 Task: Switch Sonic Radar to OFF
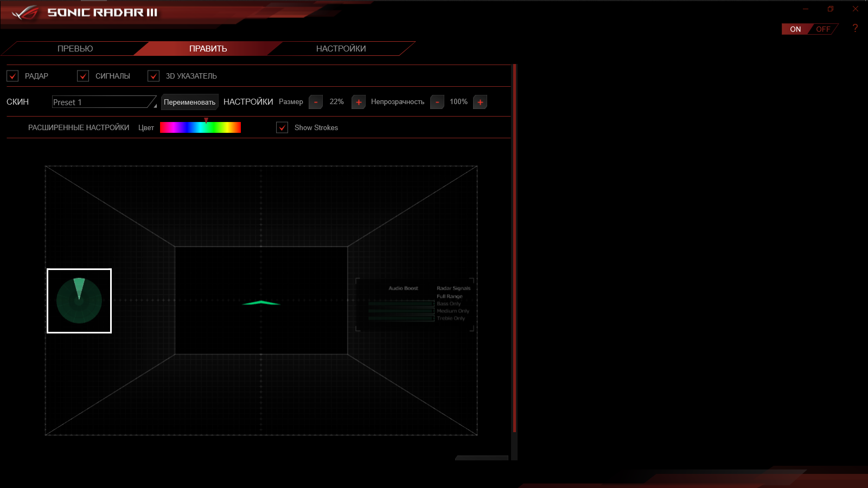[x=823, y=29]
